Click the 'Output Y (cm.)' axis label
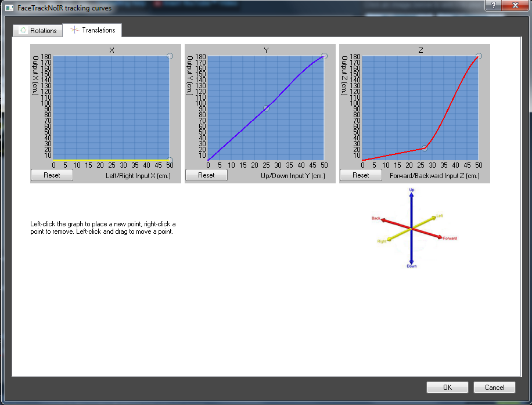Image resolution: width=532 pixels, height=405 pixels. (190, 75)
